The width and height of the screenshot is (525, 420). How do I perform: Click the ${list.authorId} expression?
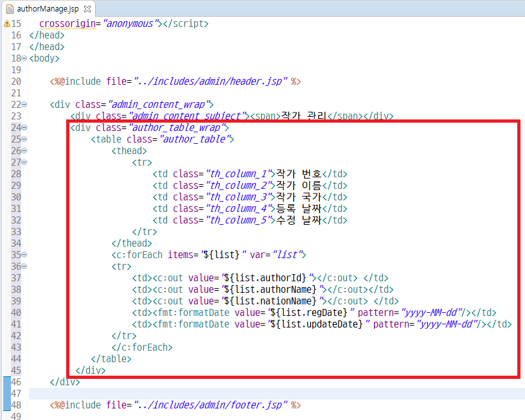tap(265, 278)
